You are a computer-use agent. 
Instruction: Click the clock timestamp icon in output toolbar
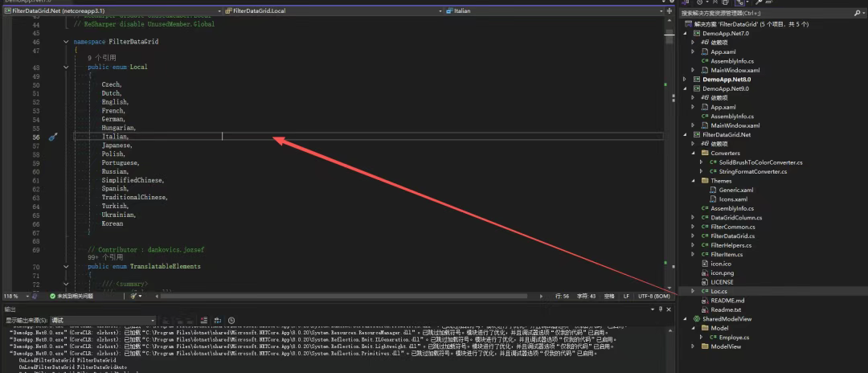(x=231, y=321)
